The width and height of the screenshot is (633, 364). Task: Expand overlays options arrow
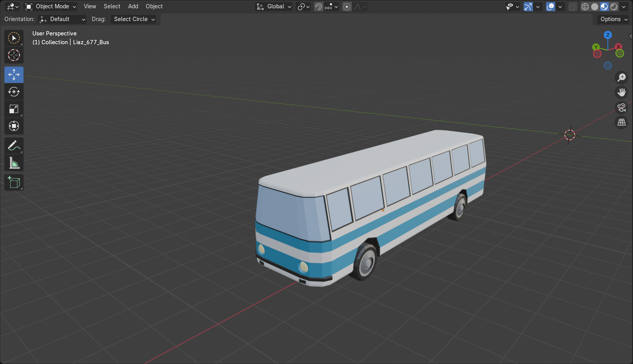[560, 7]
